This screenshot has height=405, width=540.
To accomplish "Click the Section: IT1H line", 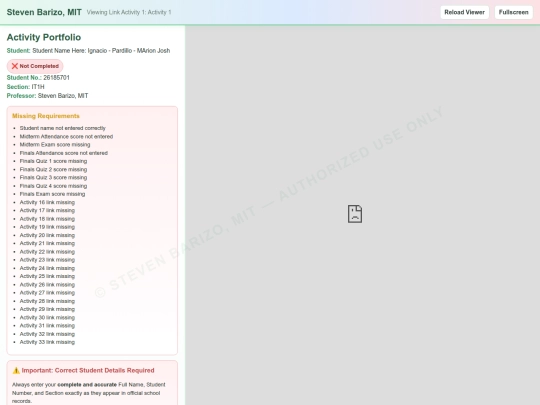I will click(x=25, y=87).
